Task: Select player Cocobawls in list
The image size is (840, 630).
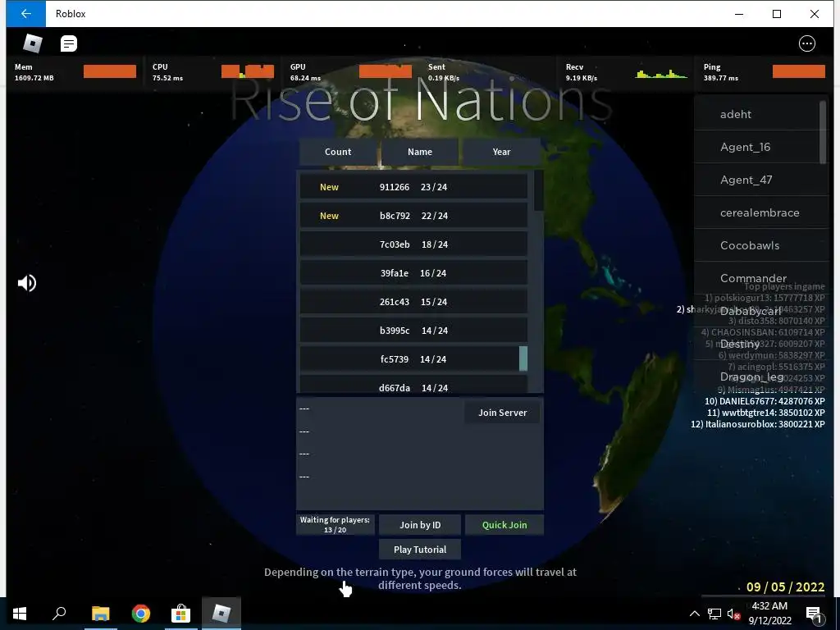Action: (x=760, y=245)
